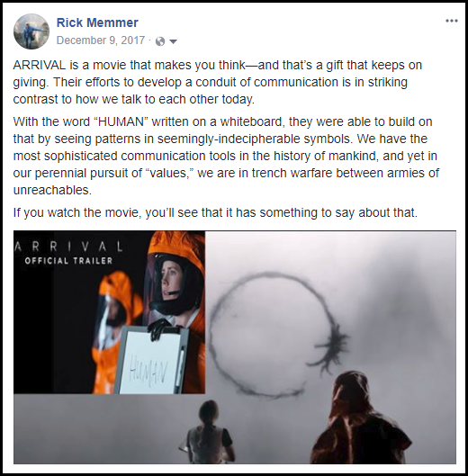The height and width of the screenshot is (476, 468).
Task: Click the sentence "If you watch the movie"
Action: (x=215, y=212)
